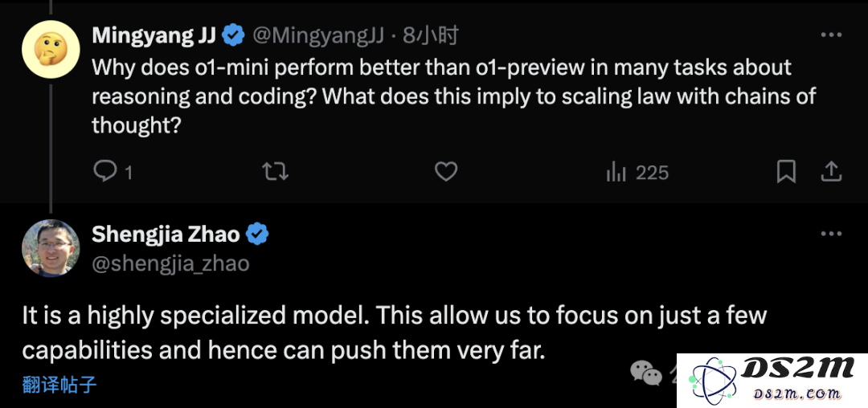Like the o1-mini question tweet
The width and height of the screenshot is (868, 408).
point(445,172)
